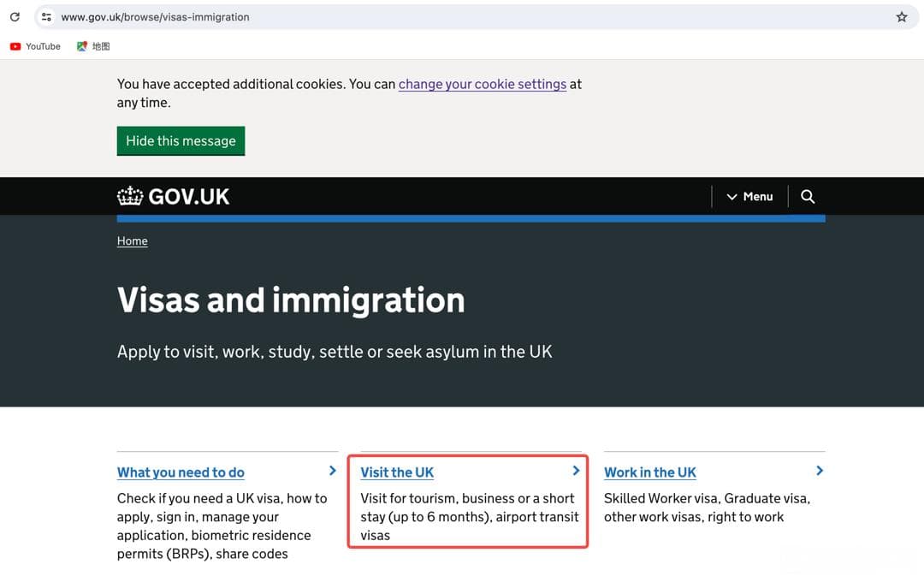Hide the cookie message banner

point(181,141)
